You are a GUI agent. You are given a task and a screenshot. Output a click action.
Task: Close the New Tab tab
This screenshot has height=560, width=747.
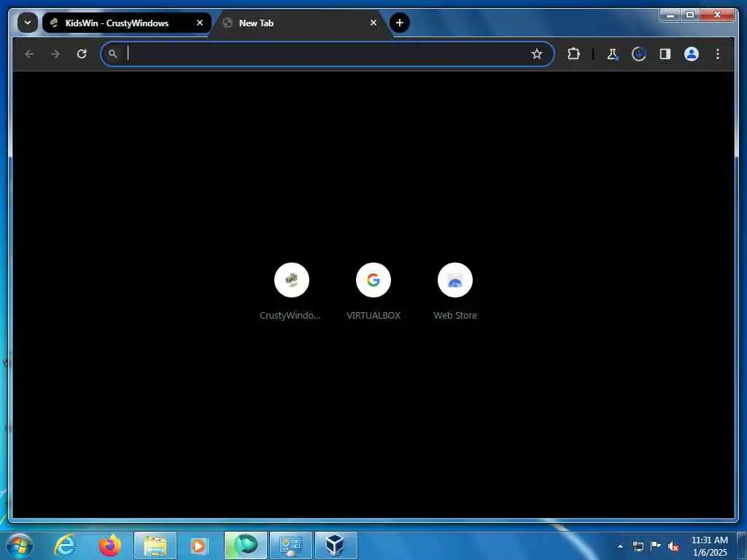pyautogui.click(x=373, y=23)
